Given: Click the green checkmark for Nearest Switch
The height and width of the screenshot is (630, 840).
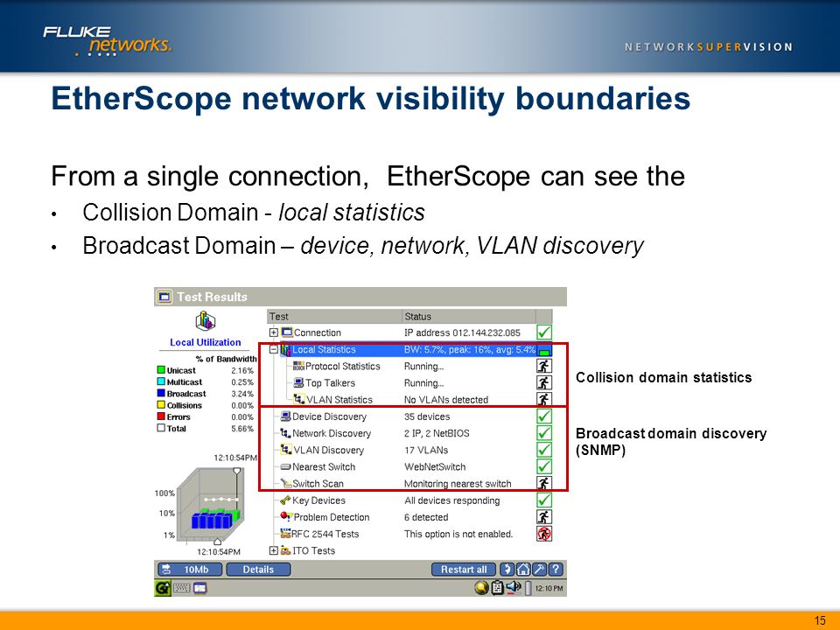Looking at the screenshot, I should coord(543,466).
